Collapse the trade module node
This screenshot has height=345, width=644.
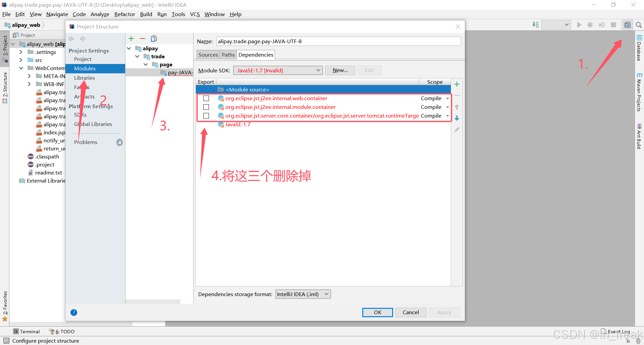[137, 57]
